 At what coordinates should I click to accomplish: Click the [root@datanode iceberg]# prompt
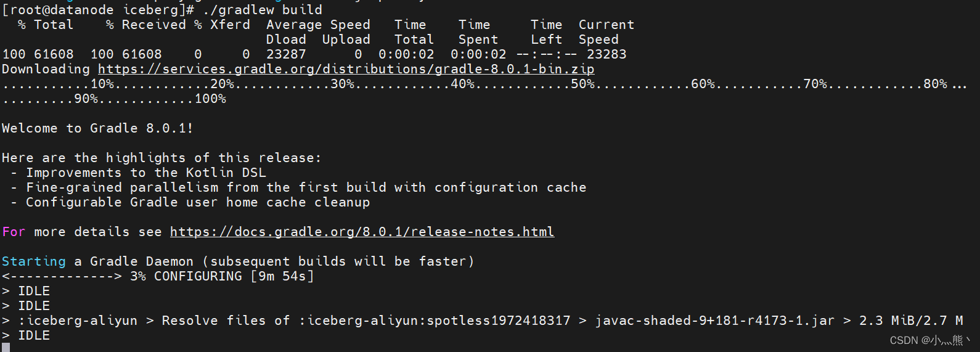click(x=99, y=10)
